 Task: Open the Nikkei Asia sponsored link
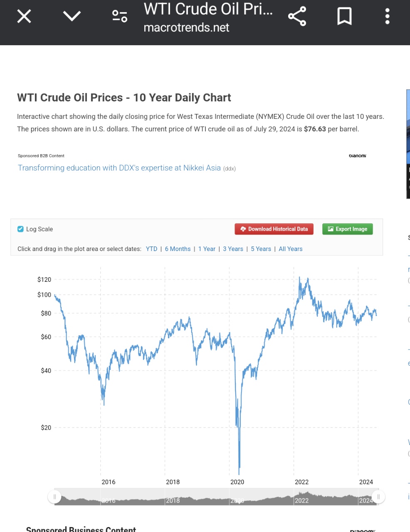(x=119, y=168)
